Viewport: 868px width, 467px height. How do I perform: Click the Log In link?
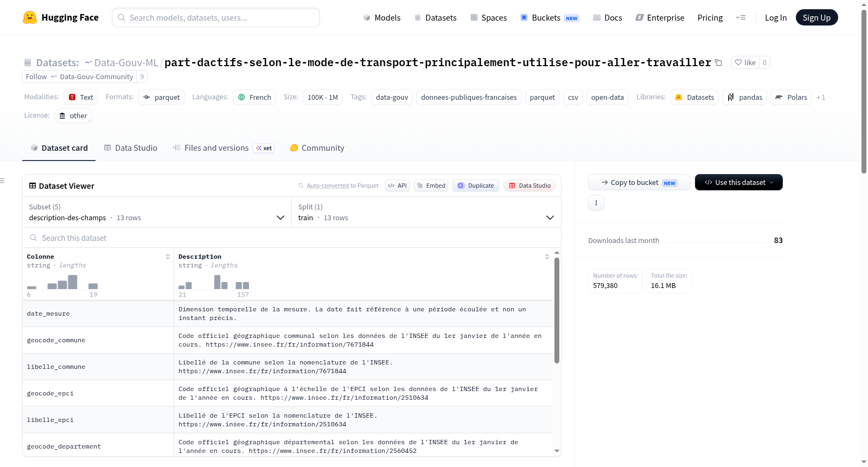(x=776, y=17)
